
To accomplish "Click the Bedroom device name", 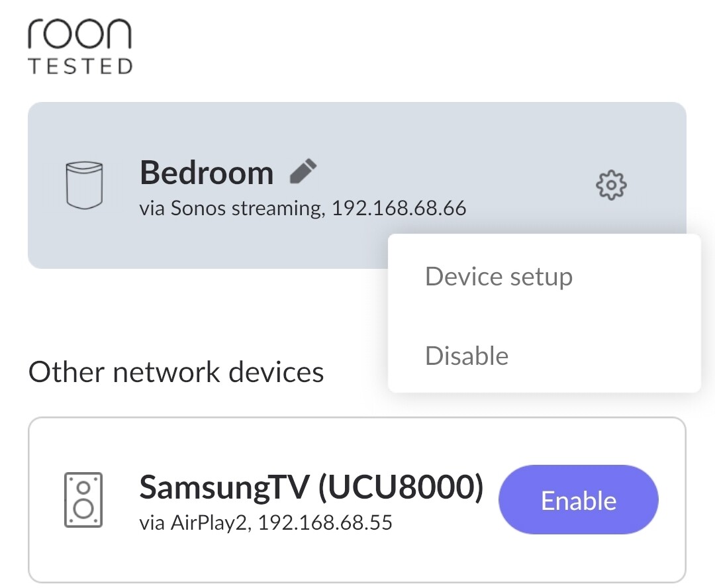I will click(x=207, y=173).
